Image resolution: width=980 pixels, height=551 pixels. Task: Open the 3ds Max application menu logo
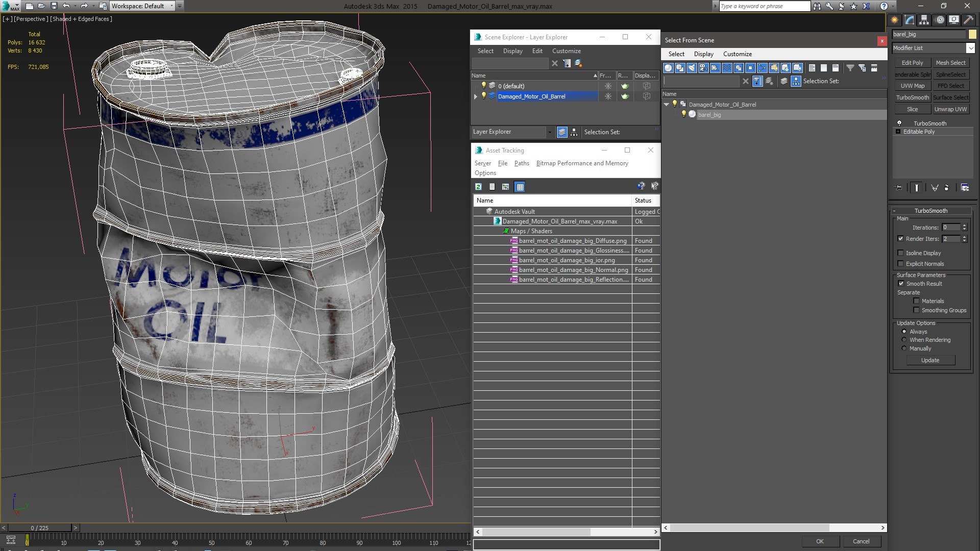[x=10, y=6]
